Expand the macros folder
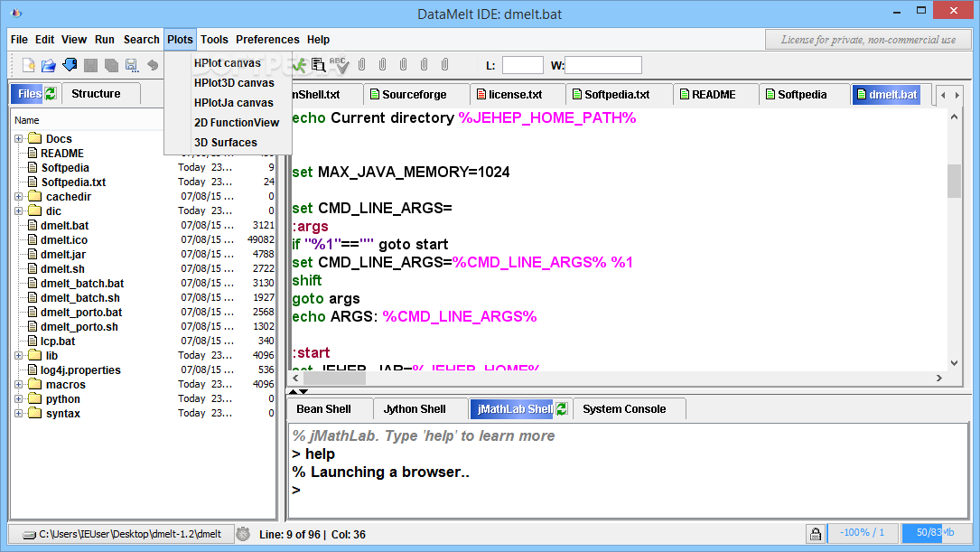980x552 pixels. coord(19,385)
